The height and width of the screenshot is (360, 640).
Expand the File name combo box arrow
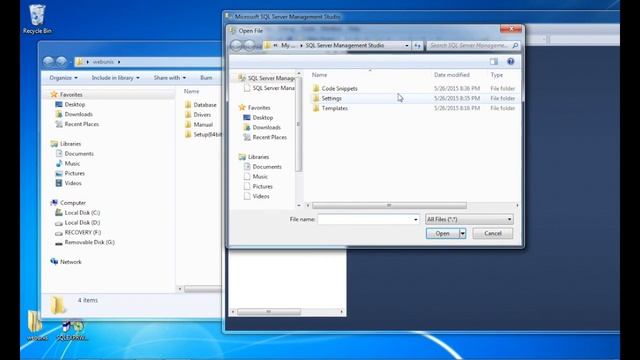click(x=416, y=220)
